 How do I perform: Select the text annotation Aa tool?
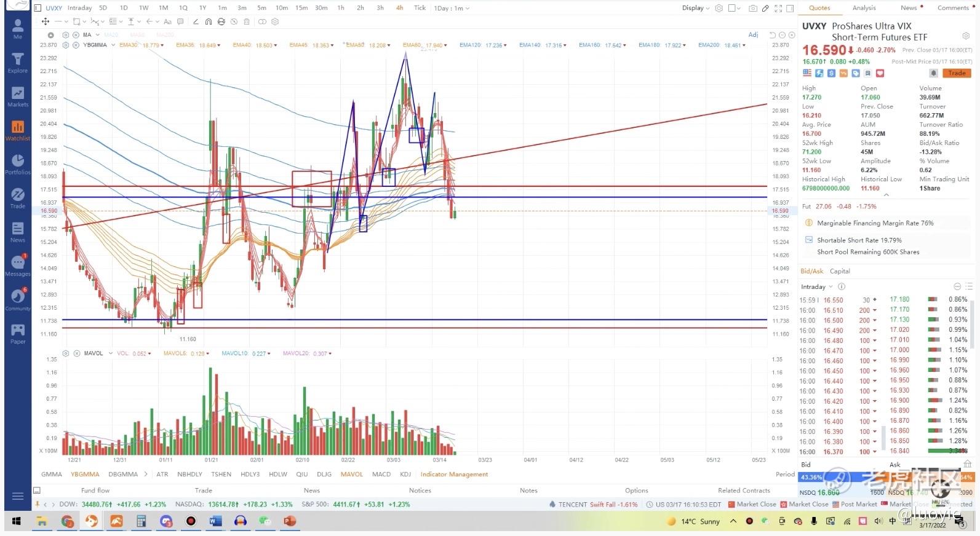pos(167,22)
